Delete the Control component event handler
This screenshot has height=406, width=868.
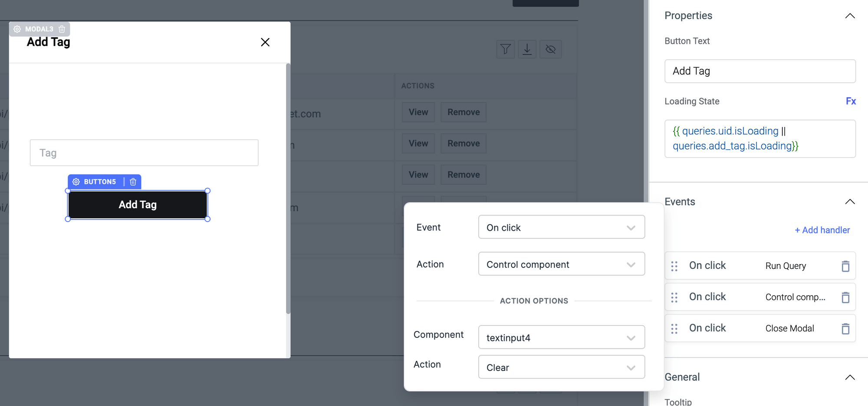tap(845, 297)
